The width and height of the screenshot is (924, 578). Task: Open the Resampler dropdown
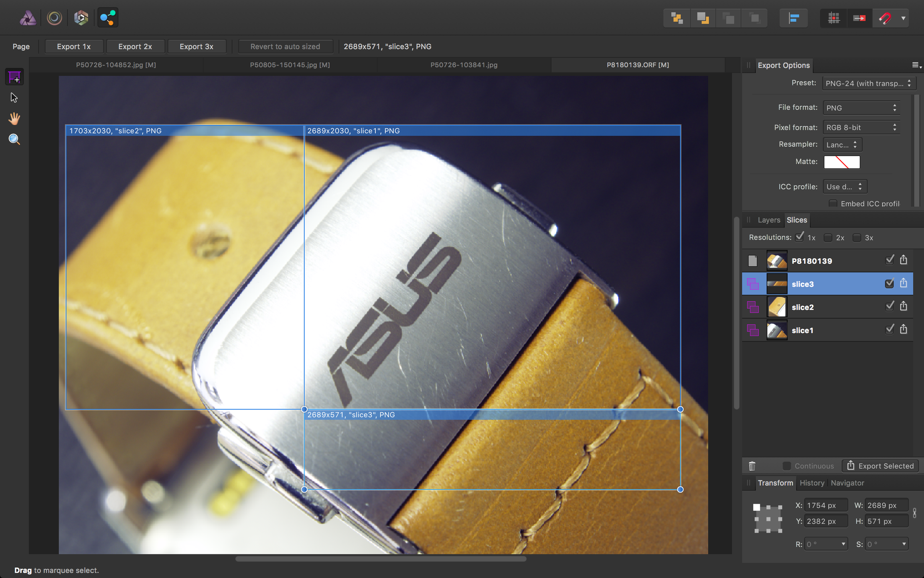tap(842, 144)
